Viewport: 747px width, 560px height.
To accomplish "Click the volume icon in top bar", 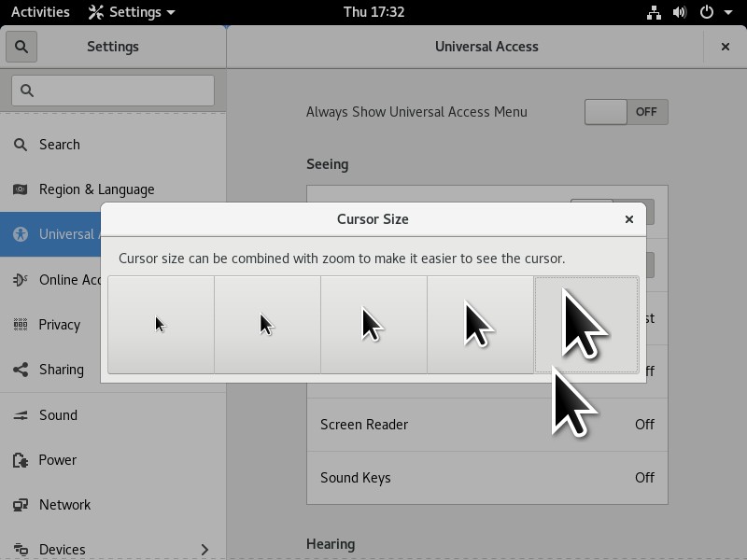I will pyautogui.click(x=680, y=12).
